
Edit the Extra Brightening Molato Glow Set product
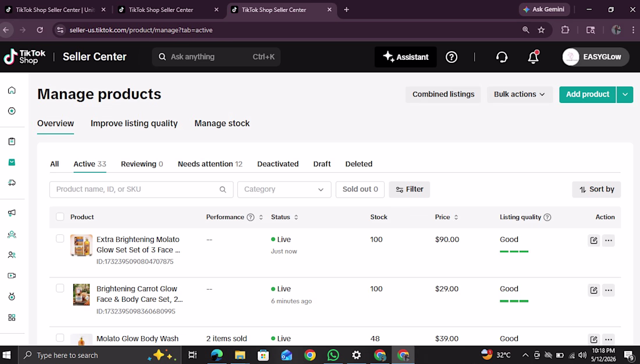click(593, 240)
